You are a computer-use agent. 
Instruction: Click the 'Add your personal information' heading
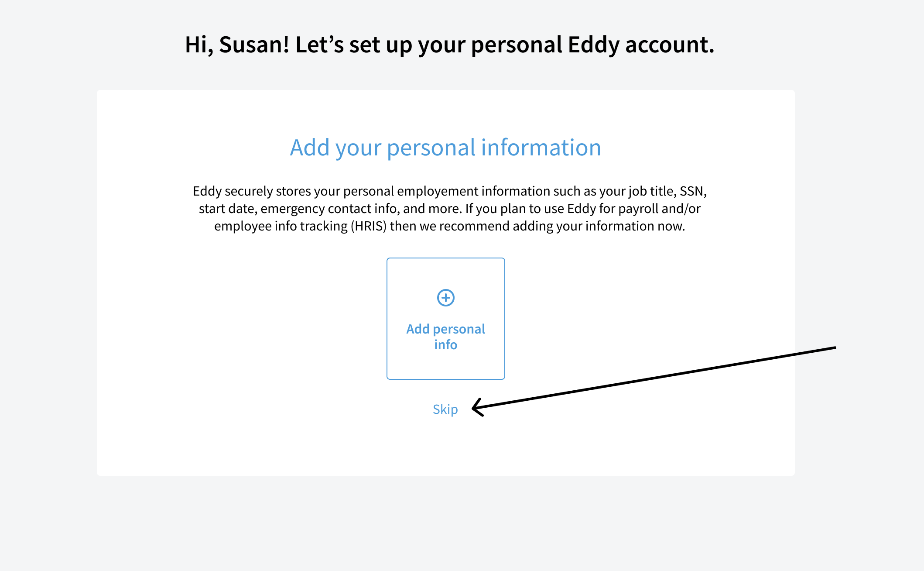[446, 148]
